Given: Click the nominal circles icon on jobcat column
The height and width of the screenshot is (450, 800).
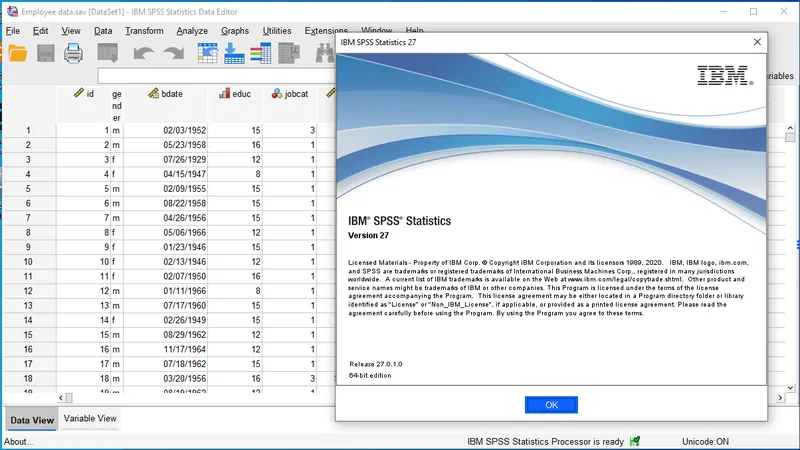Looking at the screenshot, I should tap(277, 93).
